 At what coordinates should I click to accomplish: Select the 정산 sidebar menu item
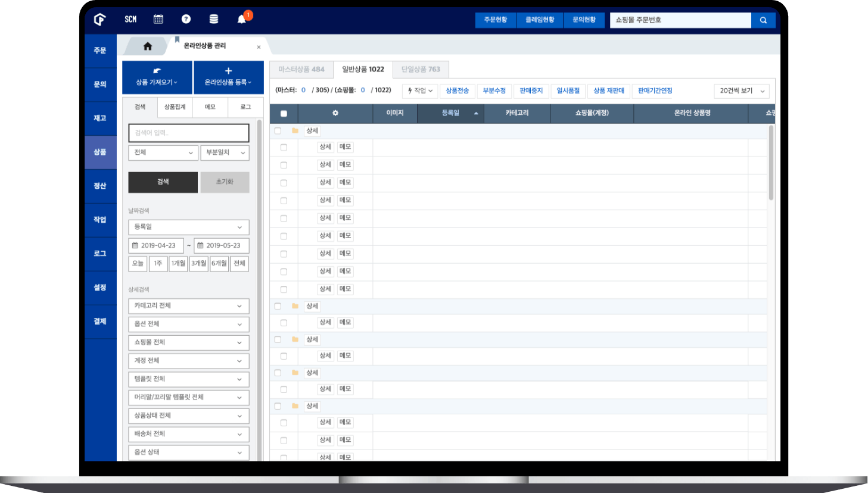click(x=100, y=186)
